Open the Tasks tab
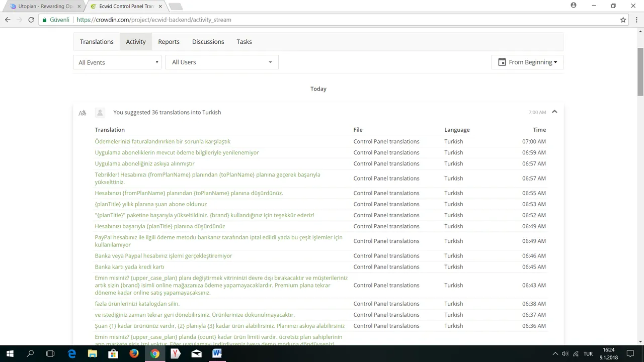This screenshot has width=644, height=362. [244, 42]
